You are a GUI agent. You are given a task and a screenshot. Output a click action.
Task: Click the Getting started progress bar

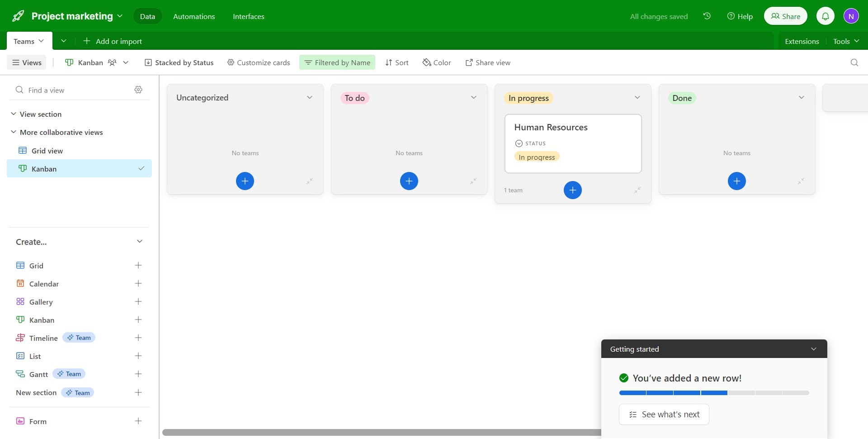714,393
